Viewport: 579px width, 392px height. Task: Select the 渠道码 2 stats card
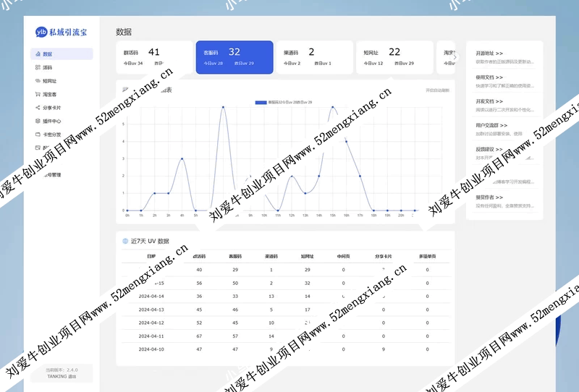point(315,57)
